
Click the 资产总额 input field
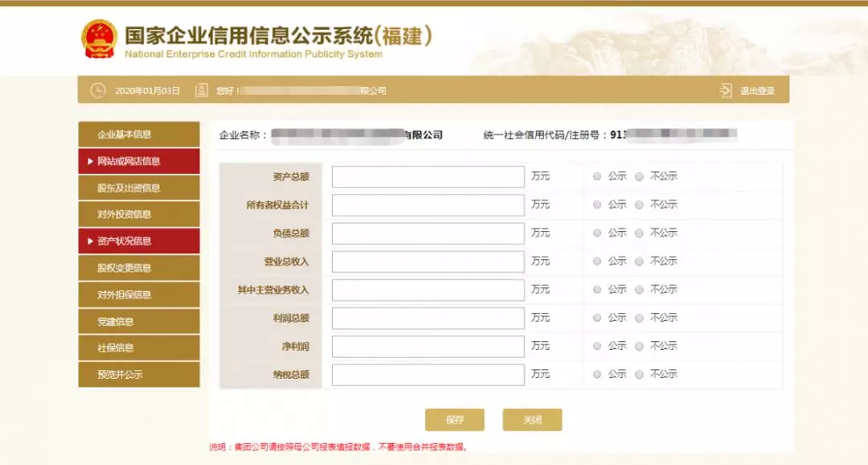pos(428,176)
